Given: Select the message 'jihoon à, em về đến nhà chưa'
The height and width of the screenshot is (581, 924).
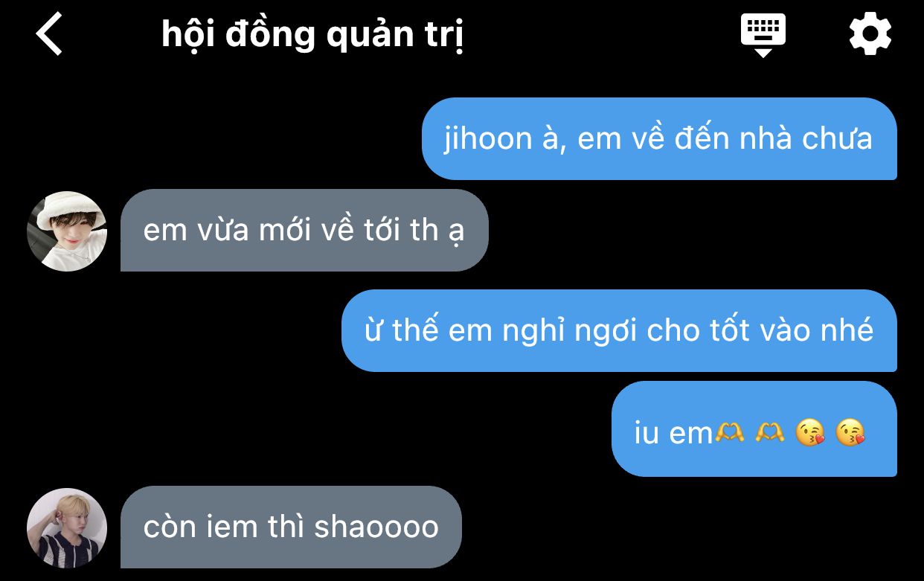Looking at the screenshot, I should [x=659, y=138].
